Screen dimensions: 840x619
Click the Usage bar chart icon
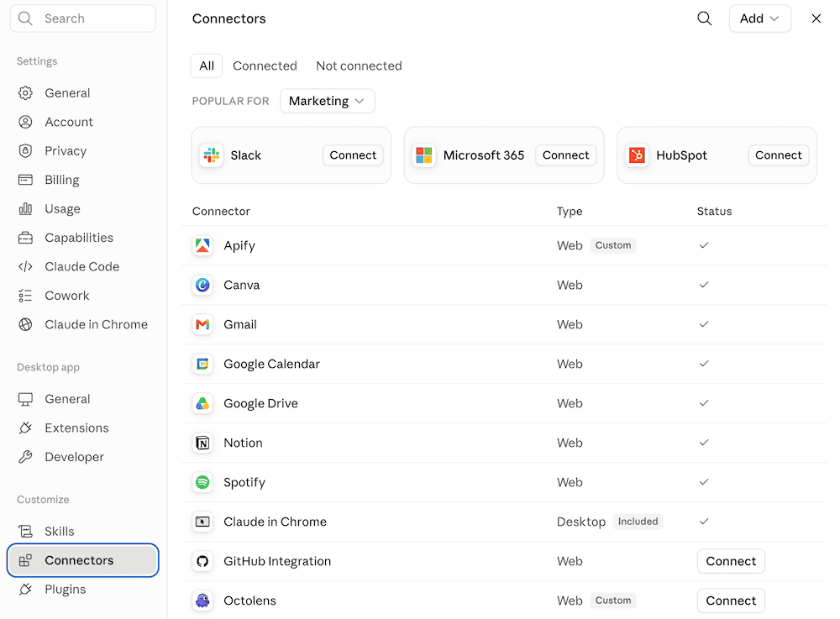pyautogui.click(x=25, y=209)
